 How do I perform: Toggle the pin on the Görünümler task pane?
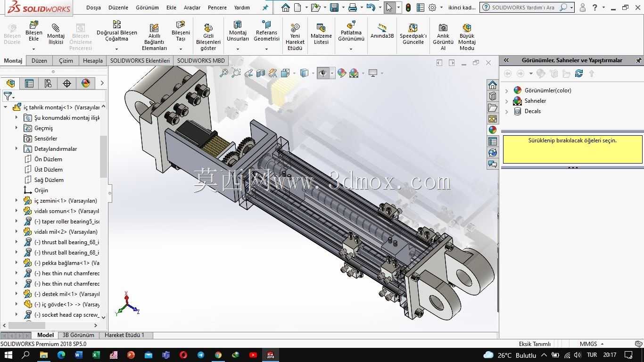(638, 60)
